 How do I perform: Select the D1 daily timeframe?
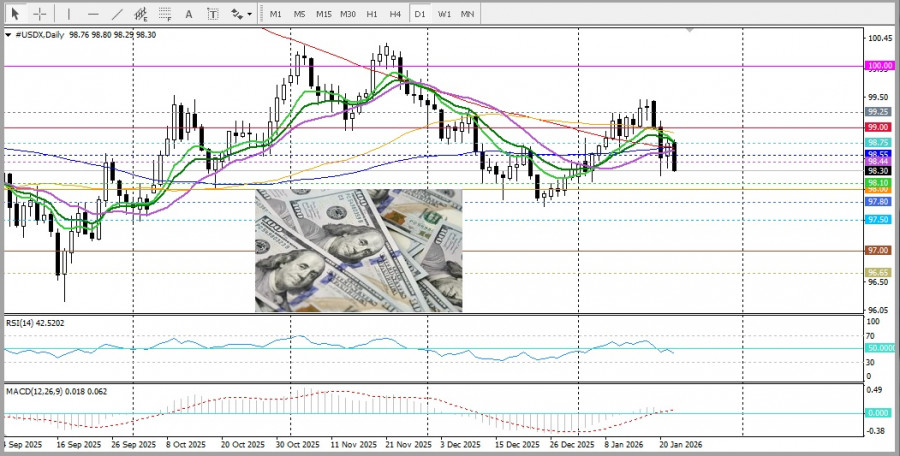(420, 14)
